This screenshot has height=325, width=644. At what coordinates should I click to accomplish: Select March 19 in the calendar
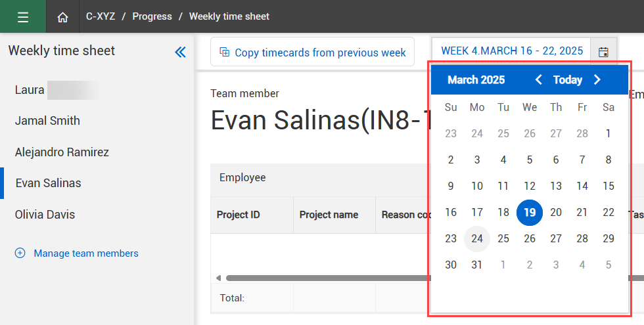(530, 212)
